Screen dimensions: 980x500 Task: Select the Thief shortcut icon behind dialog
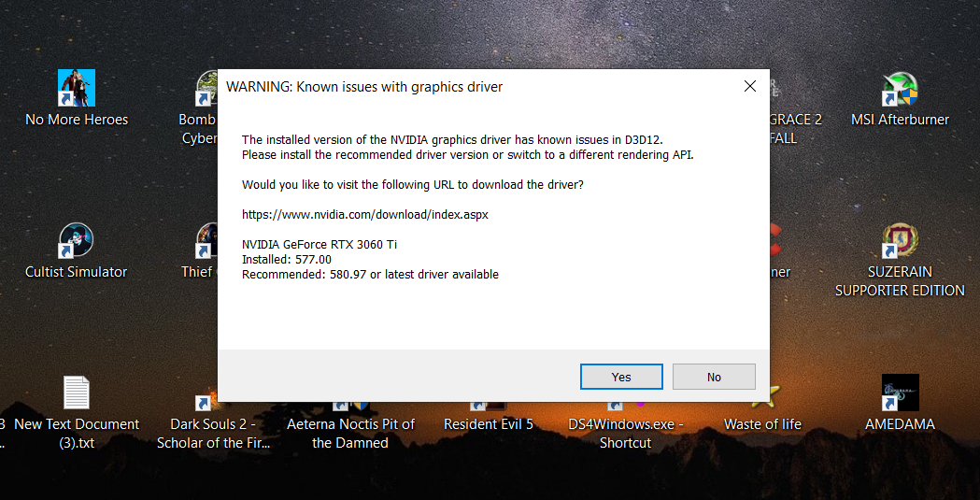(x=206, y=240)
